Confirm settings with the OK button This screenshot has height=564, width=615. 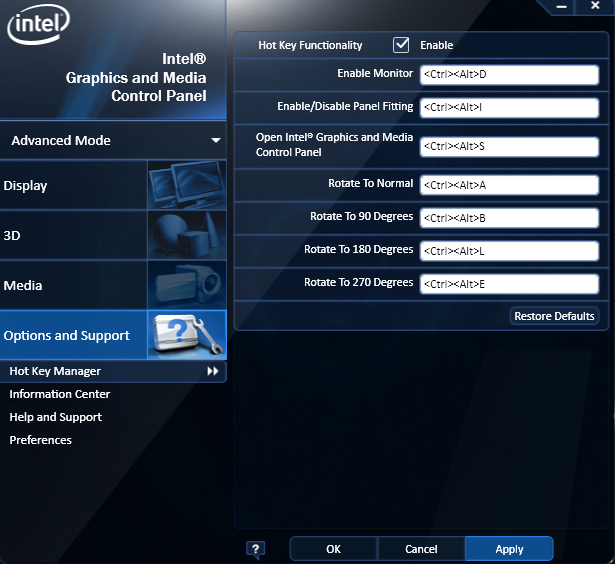pos(333,549)
